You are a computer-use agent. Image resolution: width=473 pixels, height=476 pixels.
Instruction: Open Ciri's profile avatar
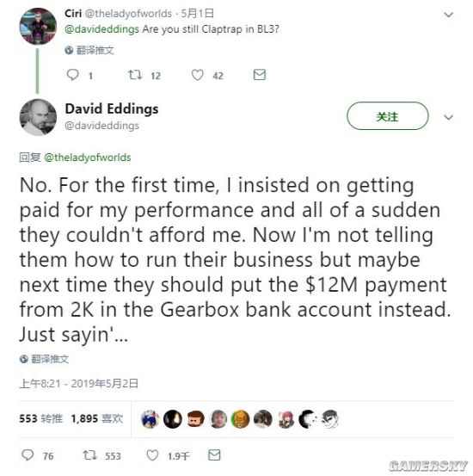38,26
